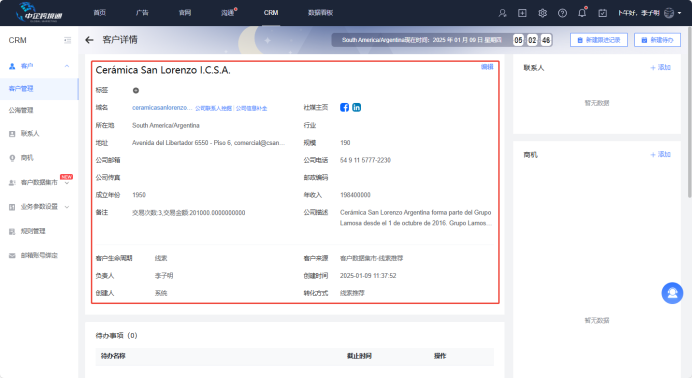This screenshot has height=378, width=693.
Task: Click the 待办名称 column header
Action: pos(113,356)
